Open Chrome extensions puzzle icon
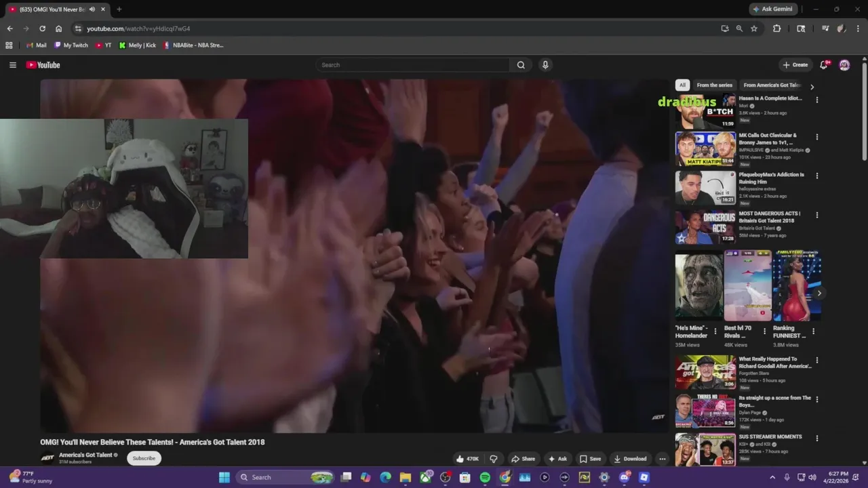The width and height of the screenshot is (868, 488). pyautogui.click(x=776, y=28)
